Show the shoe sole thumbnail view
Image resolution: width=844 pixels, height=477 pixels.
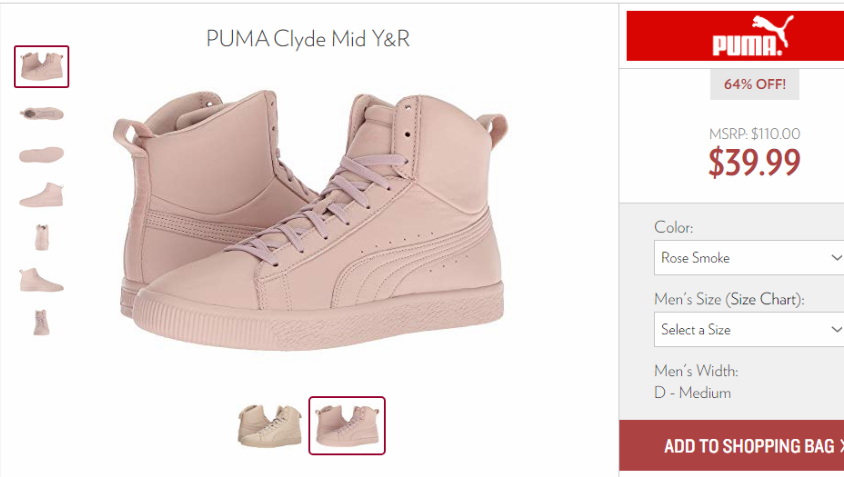point(41,155)
